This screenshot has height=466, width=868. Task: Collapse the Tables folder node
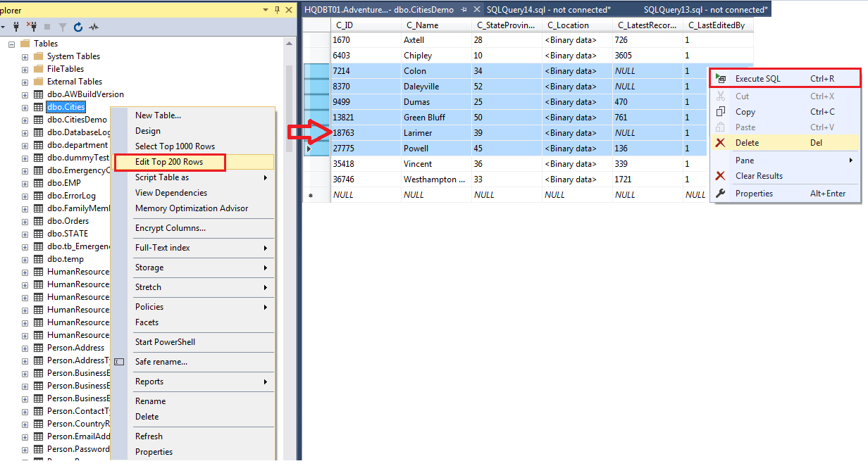point(12,44)
